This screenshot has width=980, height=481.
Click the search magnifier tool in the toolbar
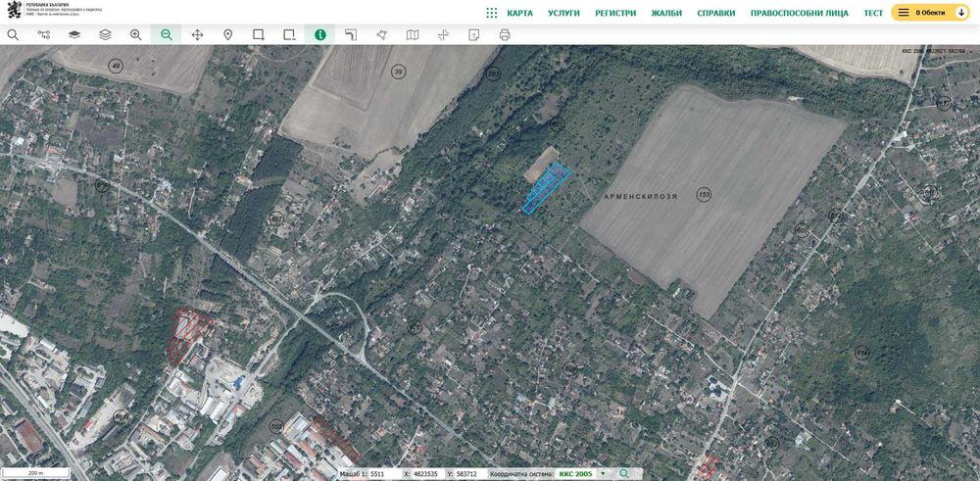pos(13,34)
